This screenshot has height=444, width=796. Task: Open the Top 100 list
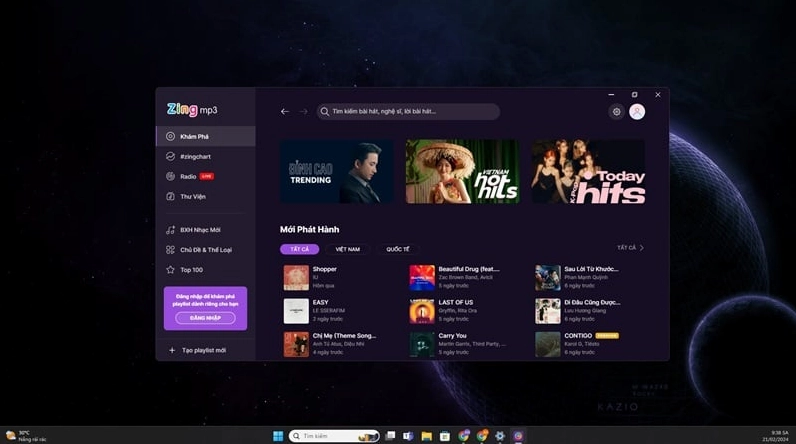191,270
